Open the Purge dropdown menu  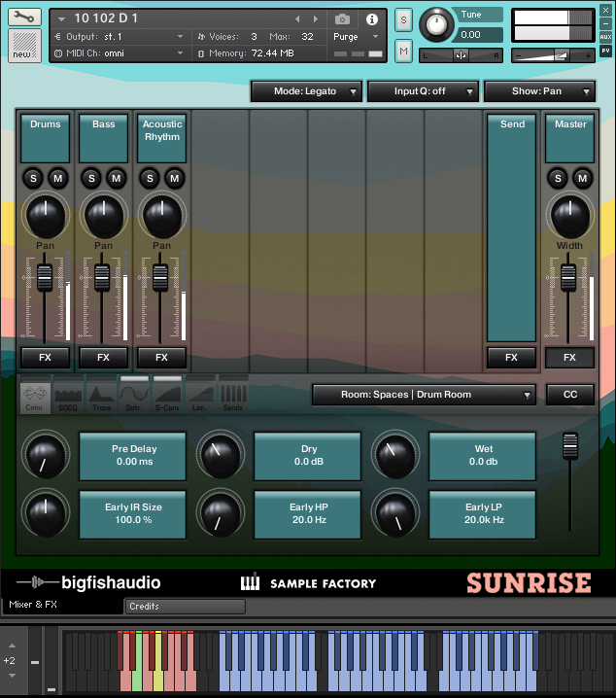356,37
